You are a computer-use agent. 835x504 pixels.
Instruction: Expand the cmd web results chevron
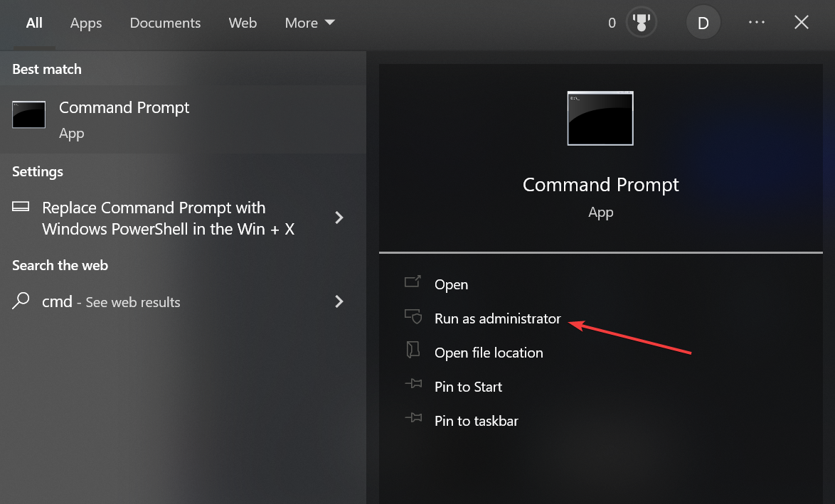coord(339,301)
